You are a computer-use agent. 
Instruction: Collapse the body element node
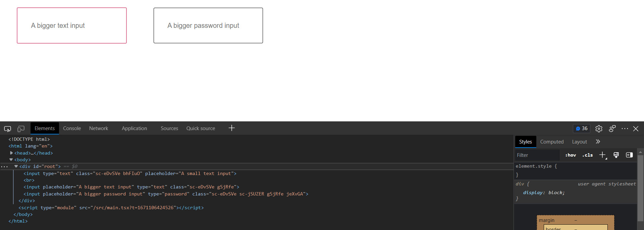(11, 160)
